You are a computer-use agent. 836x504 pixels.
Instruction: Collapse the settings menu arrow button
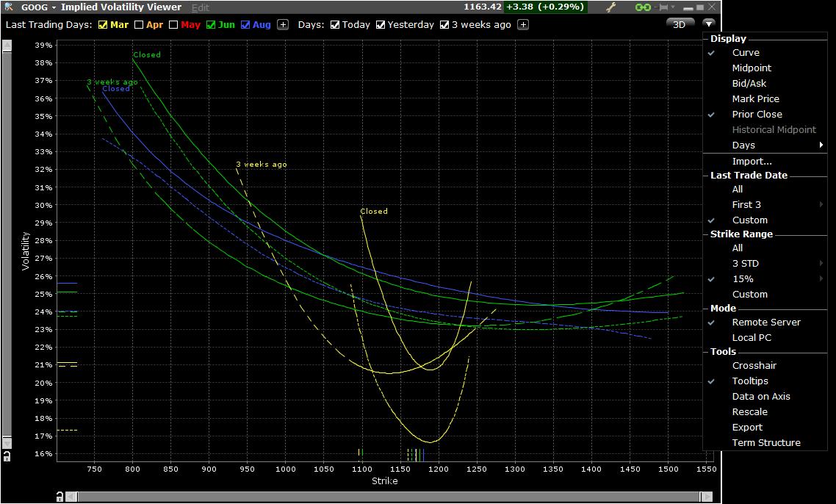pos(708,24)
